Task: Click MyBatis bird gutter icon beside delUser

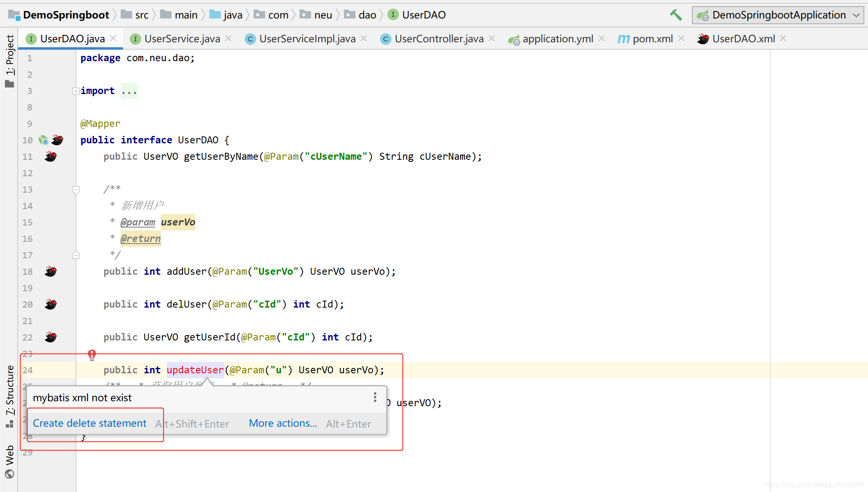Action: pyautogui.click(x=50, y=304)
